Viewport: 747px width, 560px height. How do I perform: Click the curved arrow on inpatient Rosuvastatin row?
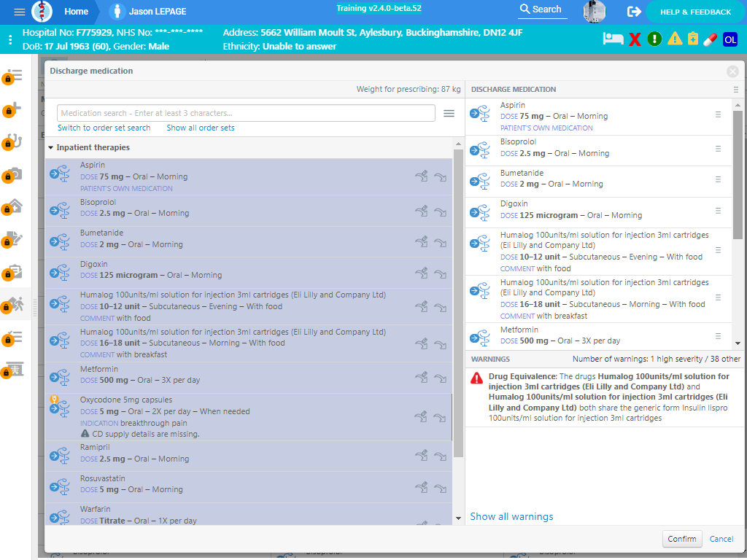click(440, 489)
